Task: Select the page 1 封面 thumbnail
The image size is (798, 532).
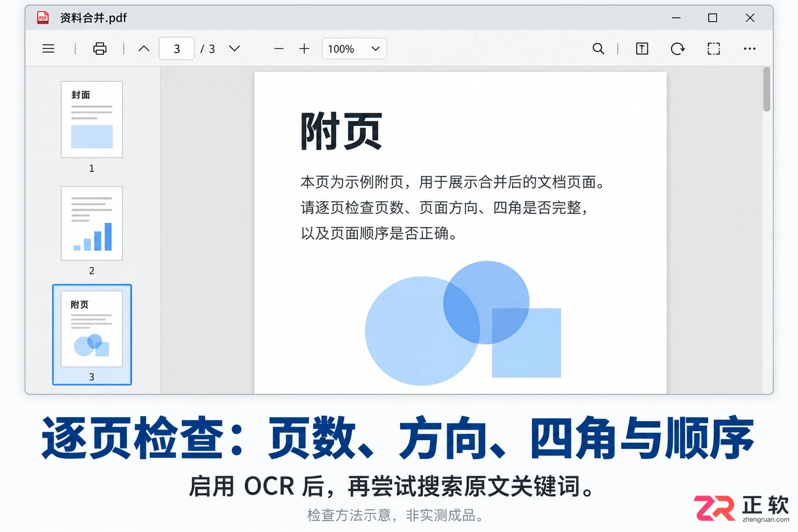Action: tap(92, 120)
